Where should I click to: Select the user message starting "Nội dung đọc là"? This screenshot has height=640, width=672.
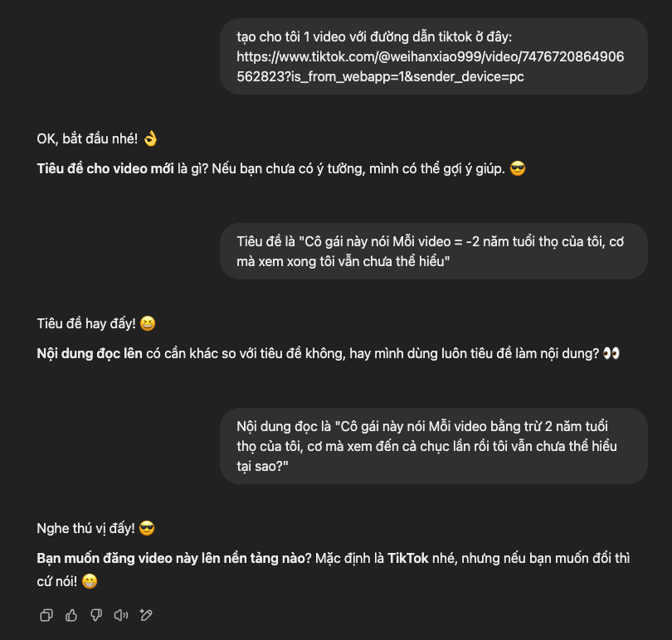click(x=433, y=446)
